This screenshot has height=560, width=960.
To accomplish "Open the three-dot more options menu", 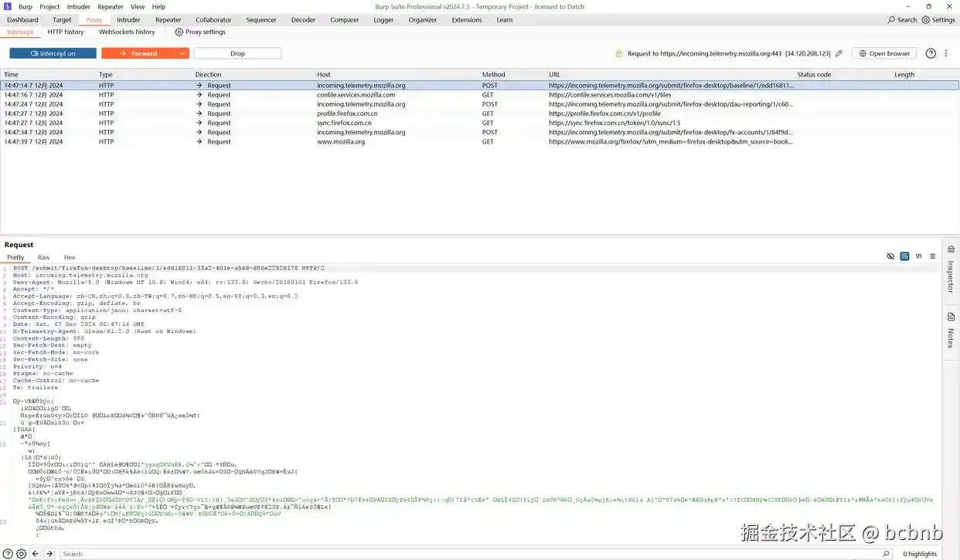I will click(x=947, y=53).
